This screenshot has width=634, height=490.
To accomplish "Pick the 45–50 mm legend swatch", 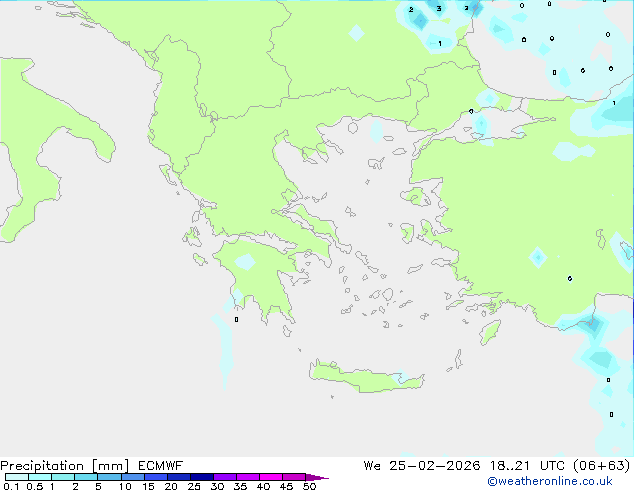I will coord(294,477).
